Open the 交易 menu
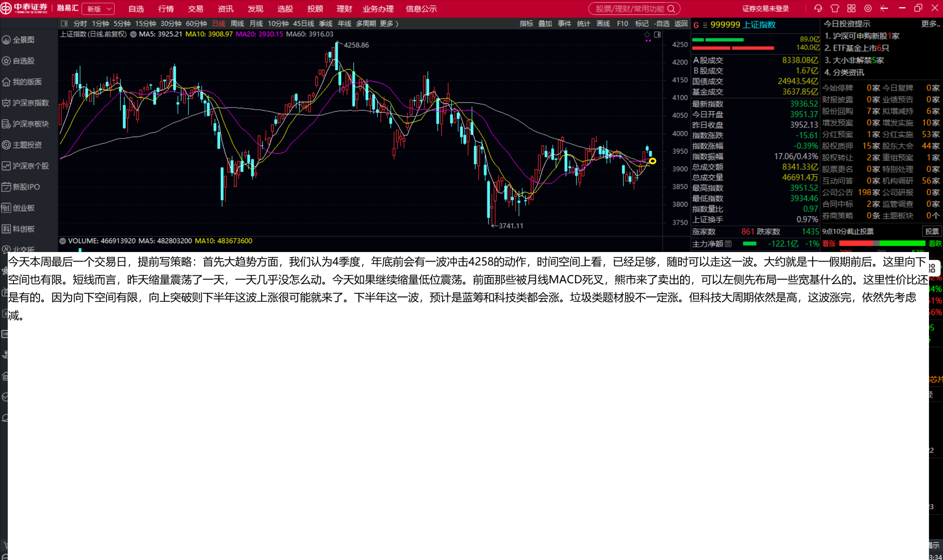This screenshot has width=943, height=560. (195, 9)
